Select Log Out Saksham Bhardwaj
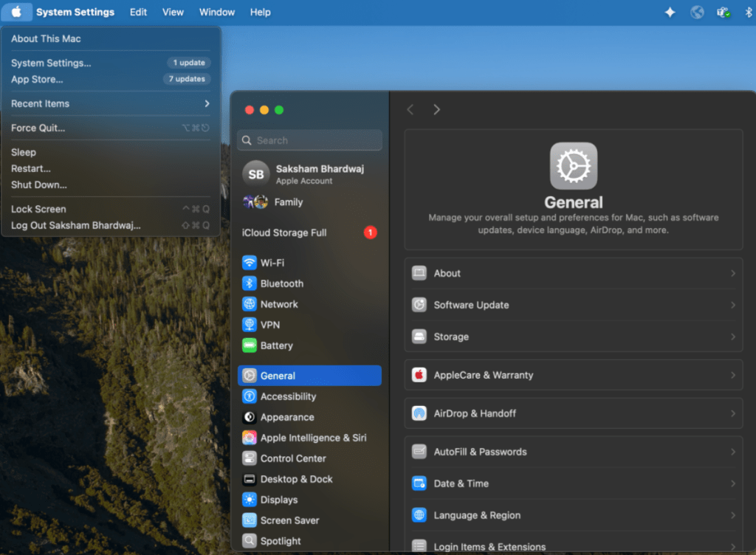 point(111,226)
